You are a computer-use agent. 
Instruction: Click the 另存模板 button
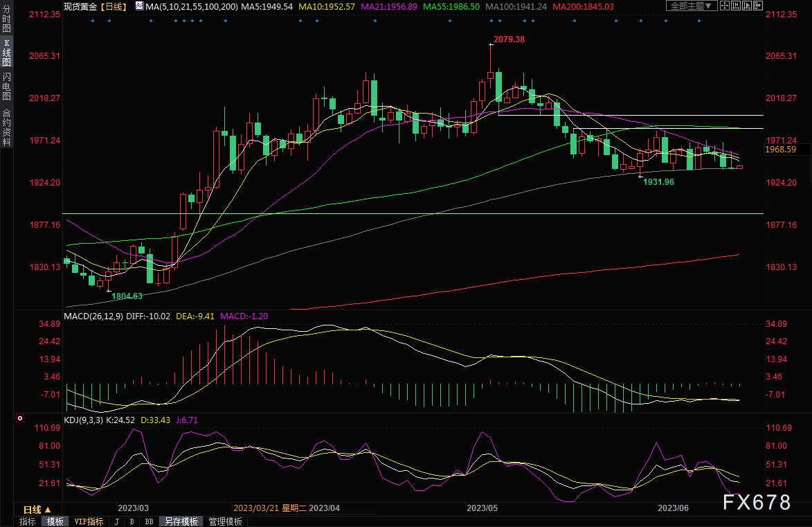181,521
